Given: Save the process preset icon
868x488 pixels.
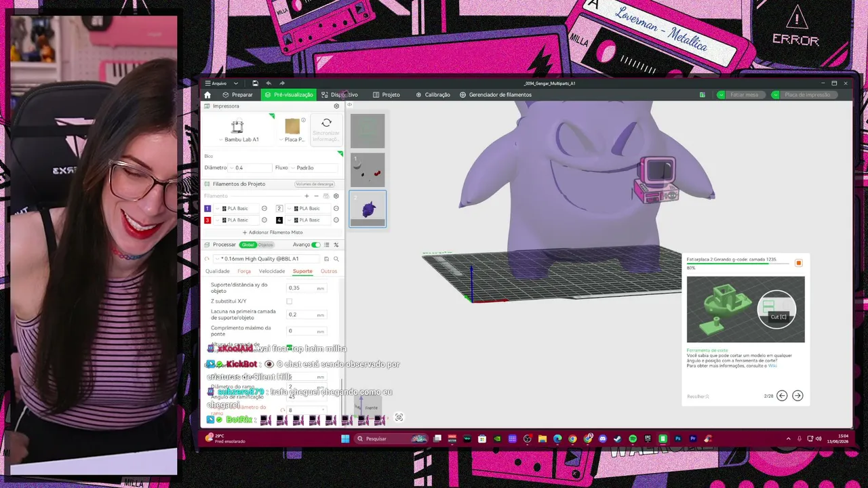Looking at the screenshot, I should [326, 259].
